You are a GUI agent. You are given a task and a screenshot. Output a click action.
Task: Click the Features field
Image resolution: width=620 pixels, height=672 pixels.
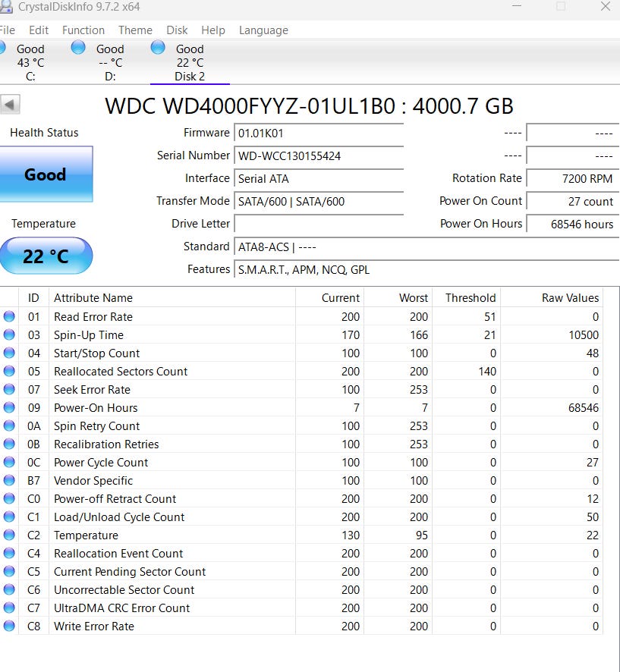(x=426, y=270)
